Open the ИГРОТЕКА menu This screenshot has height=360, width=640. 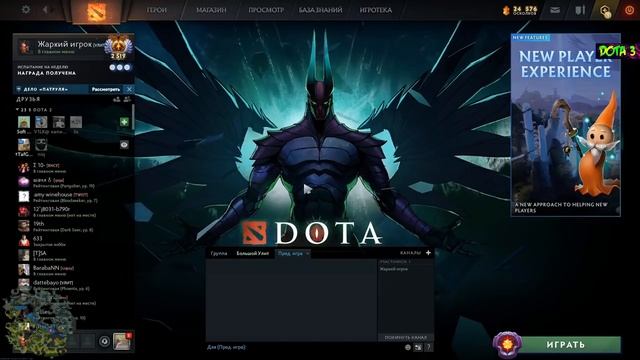click(376, 10)
